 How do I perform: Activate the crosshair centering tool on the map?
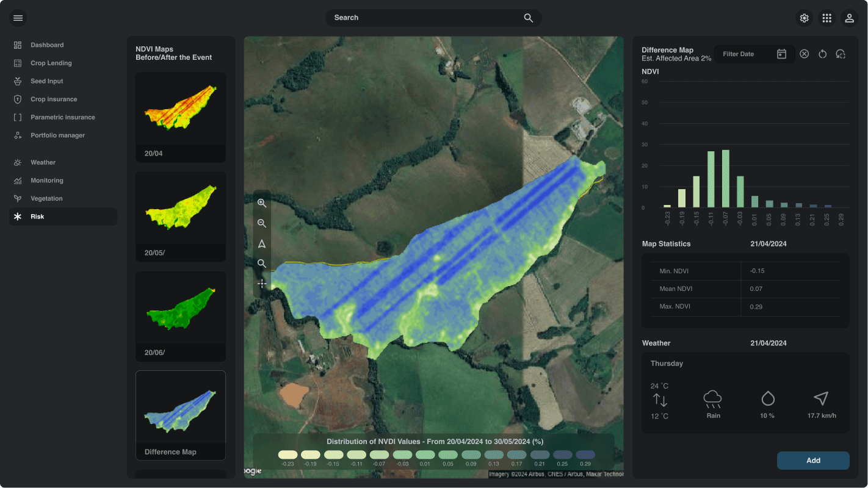pos(262,284)
